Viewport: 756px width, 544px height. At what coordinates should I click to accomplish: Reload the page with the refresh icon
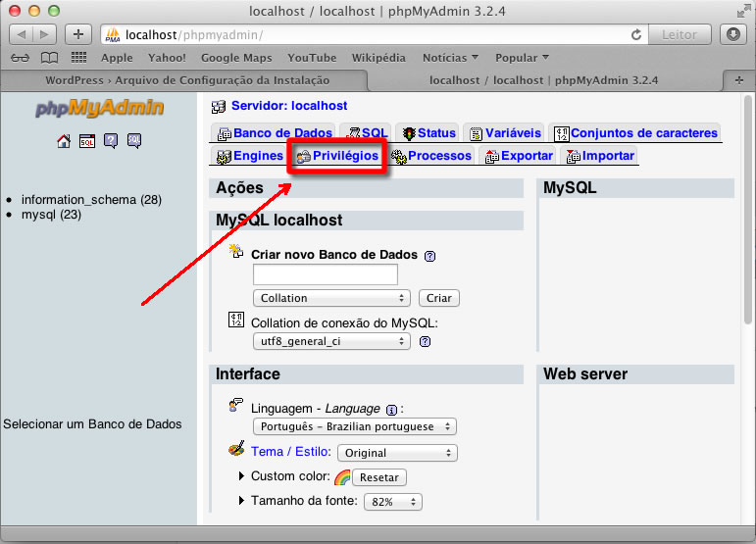[x=636, y=34]
